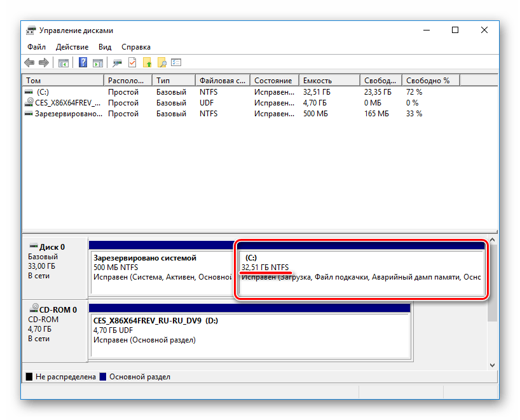Click the export list checklist icon
Screen dimensions: 520x420
176,62
